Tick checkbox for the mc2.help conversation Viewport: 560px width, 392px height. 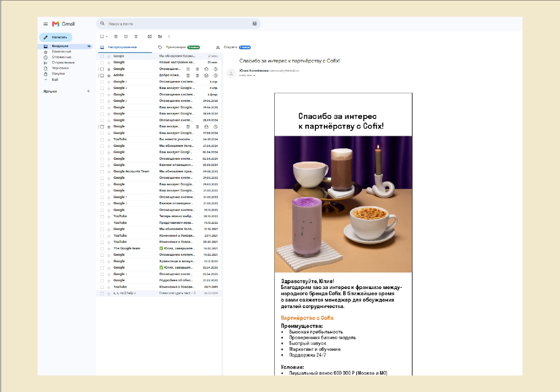102,293
